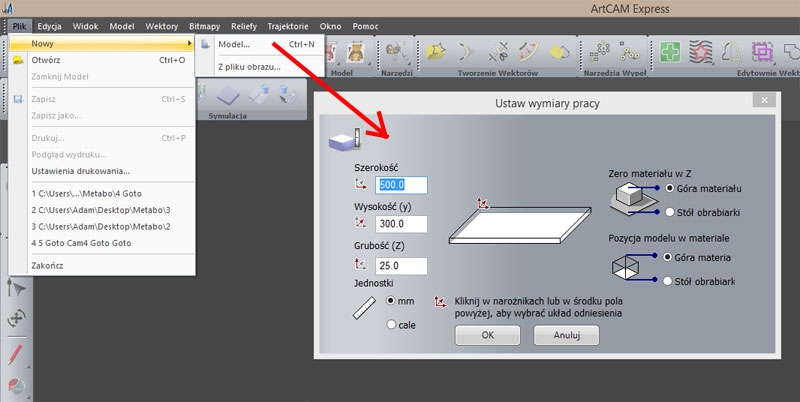Select the purple overlapping squares tool

point(762,52)
